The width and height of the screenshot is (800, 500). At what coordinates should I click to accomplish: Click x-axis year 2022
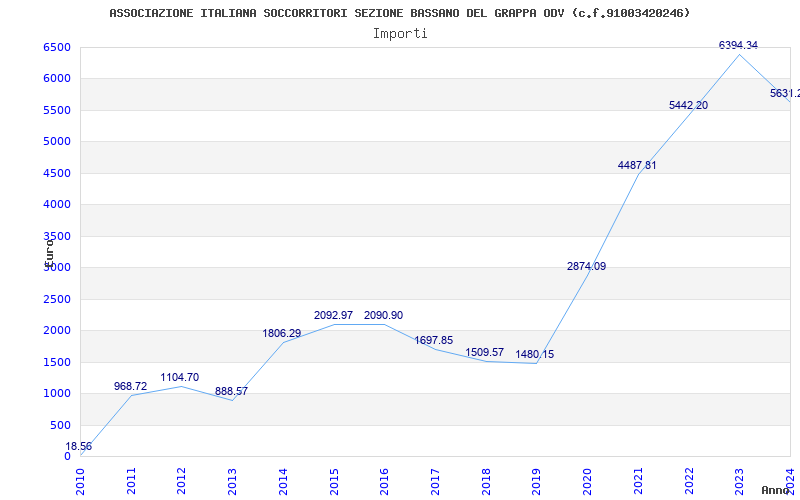tap(689, 481)
